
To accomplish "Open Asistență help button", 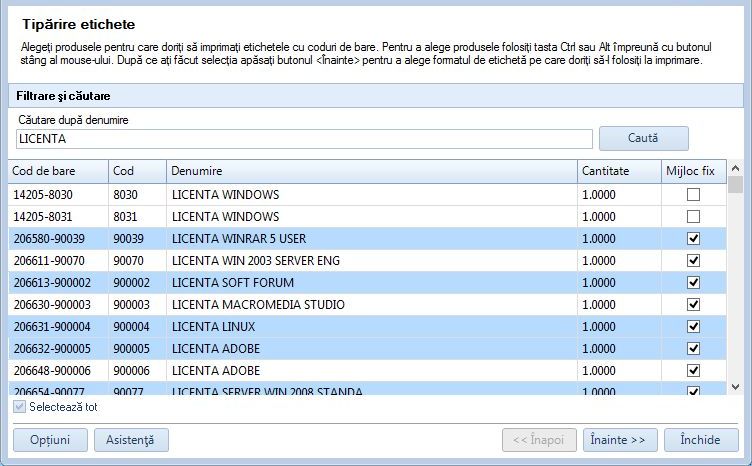I will point(131,440).
